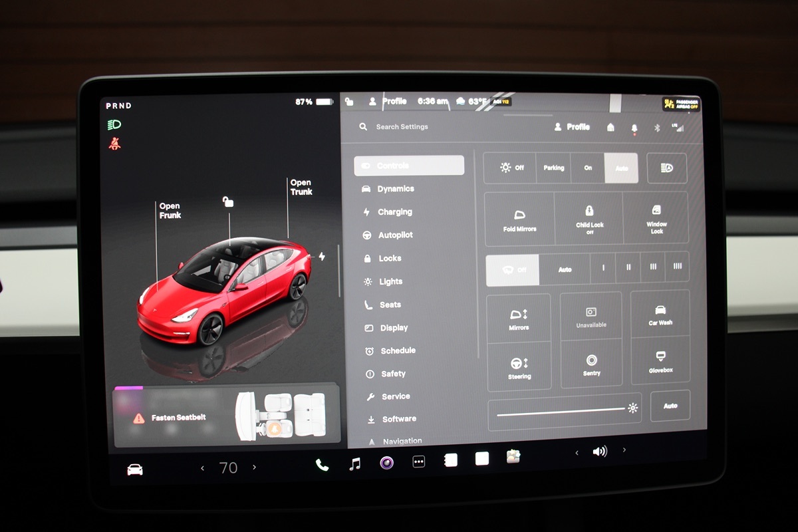The image size is (798, 532).
Task: Select Charging in settings sidebar
Action: pyautogui.click(x=394, y=212)
